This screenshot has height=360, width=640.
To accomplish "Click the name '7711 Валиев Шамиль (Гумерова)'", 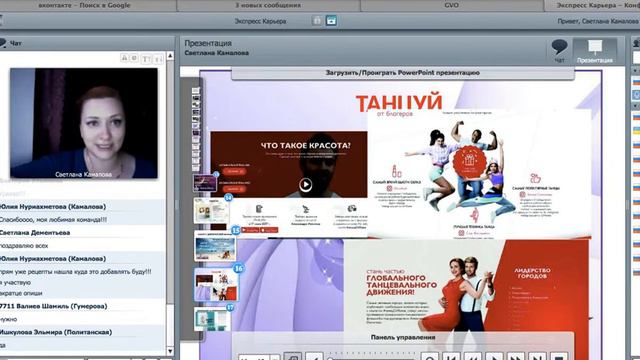I will 53,306.
